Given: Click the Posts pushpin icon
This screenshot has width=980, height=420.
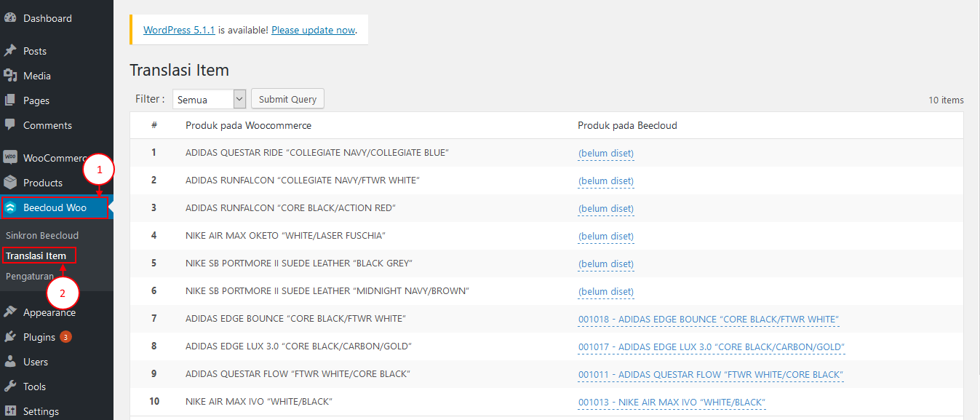Looking at the screenshot, I should coord(10,51).
